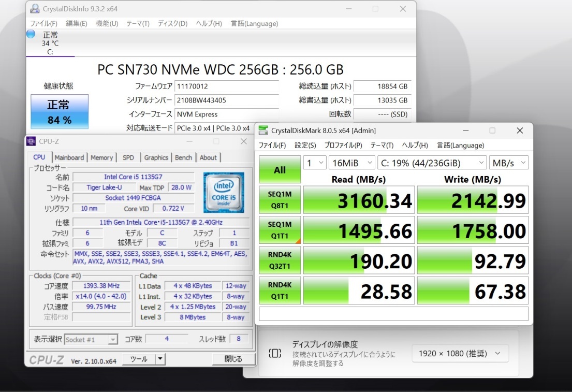Image resolution: width=572 pixels, height=392 pixels.
Task: Click the total host writes value 13035 GB
Action: [383, 100]
